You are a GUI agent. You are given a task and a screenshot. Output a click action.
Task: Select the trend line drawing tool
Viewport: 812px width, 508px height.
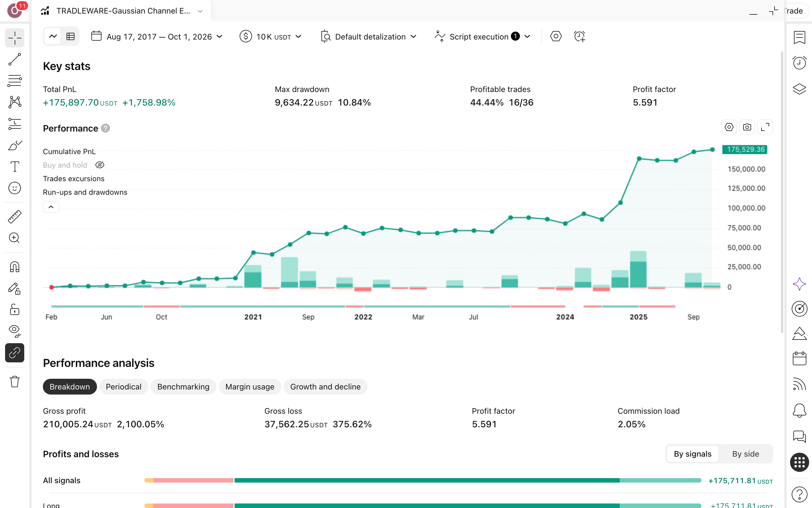15,60
